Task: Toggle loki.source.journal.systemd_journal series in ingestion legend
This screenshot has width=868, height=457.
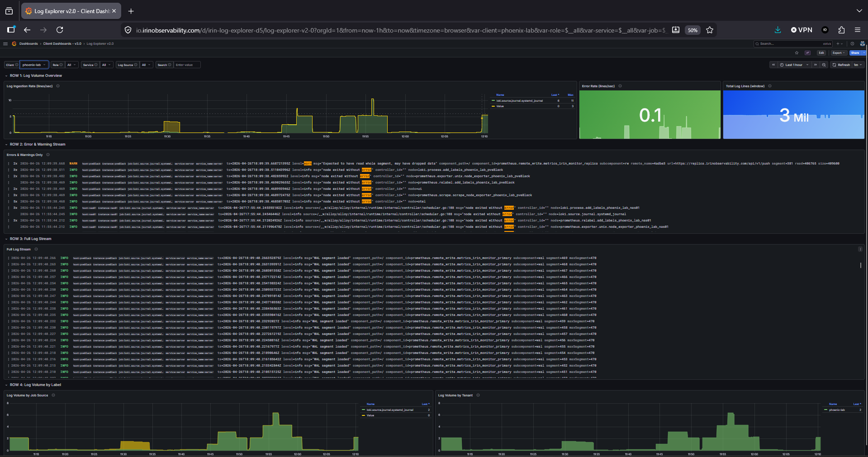Action: coord(519,101)
